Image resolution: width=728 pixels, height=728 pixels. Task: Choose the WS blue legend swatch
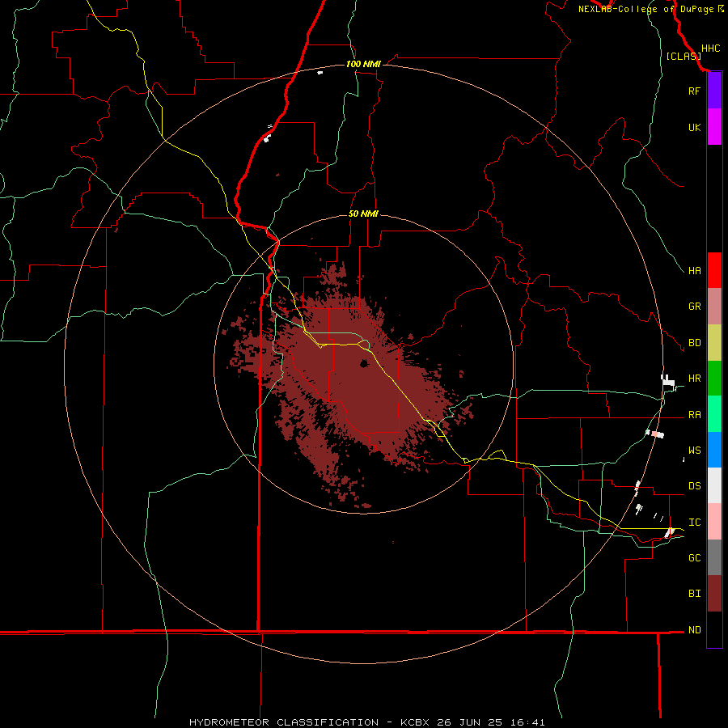pos(714,450)
